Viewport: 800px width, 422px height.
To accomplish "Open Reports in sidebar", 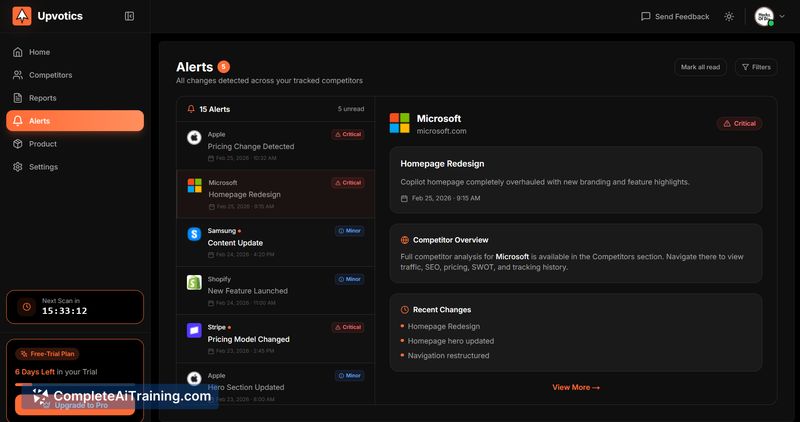I will (x=42, y=98).
